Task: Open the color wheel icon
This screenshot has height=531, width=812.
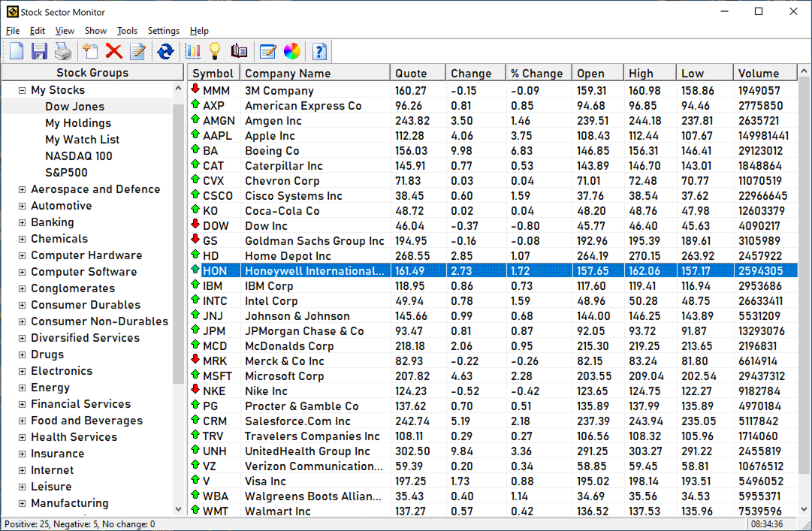Action: click(292, 51)
